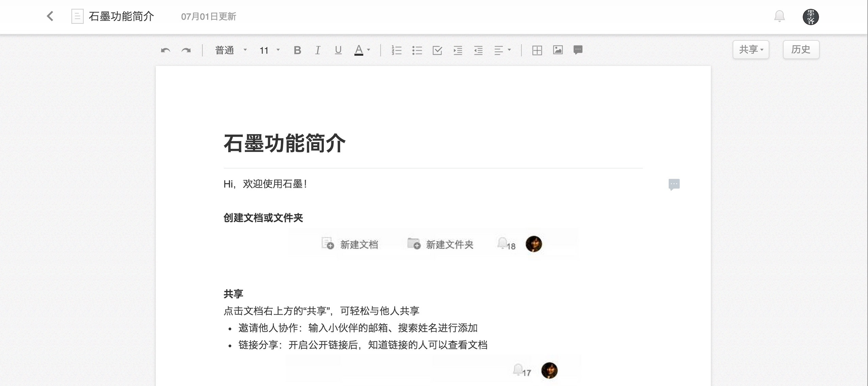Insert a checkbox task list

point(437,50)
